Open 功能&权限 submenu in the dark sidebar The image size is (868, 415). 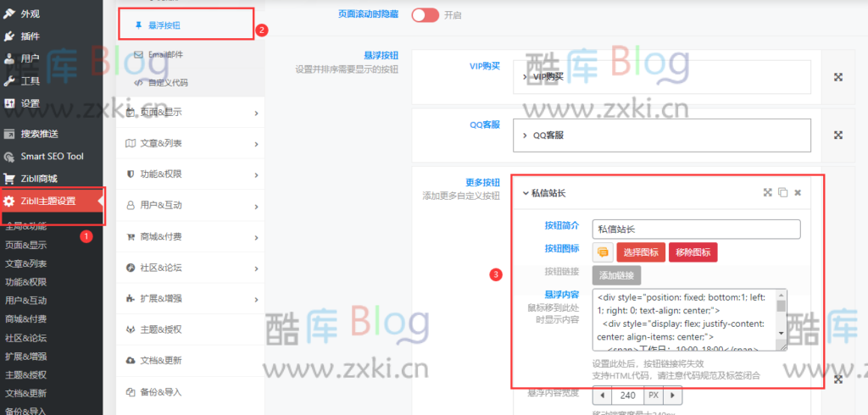pyautogui.click(x=25, y=282)
